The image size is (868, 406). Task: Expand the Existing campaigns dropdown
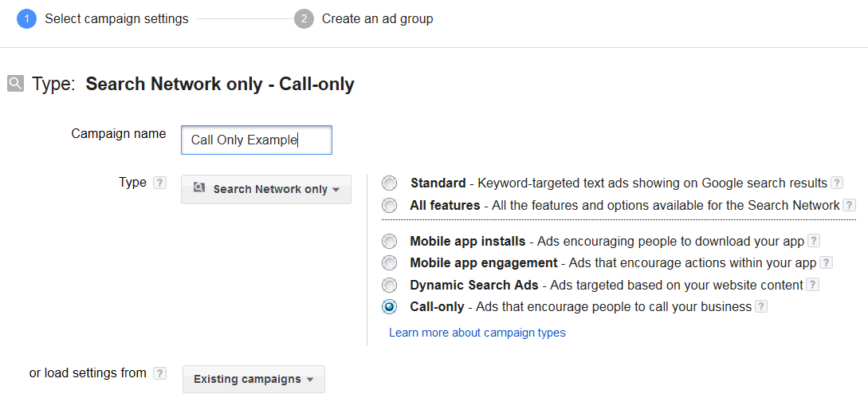point(253,379)
